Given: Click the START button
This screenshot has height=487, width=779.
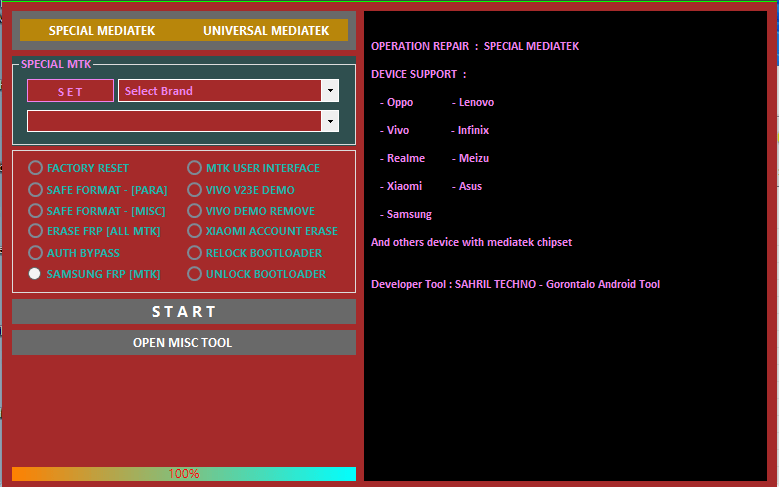Looking at the screenshot, I should 184,312.
